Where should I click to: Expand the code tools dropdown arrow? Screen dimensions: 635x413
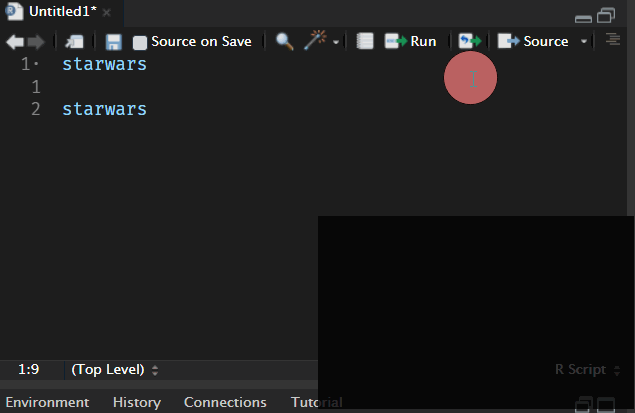tap(336, 42)
